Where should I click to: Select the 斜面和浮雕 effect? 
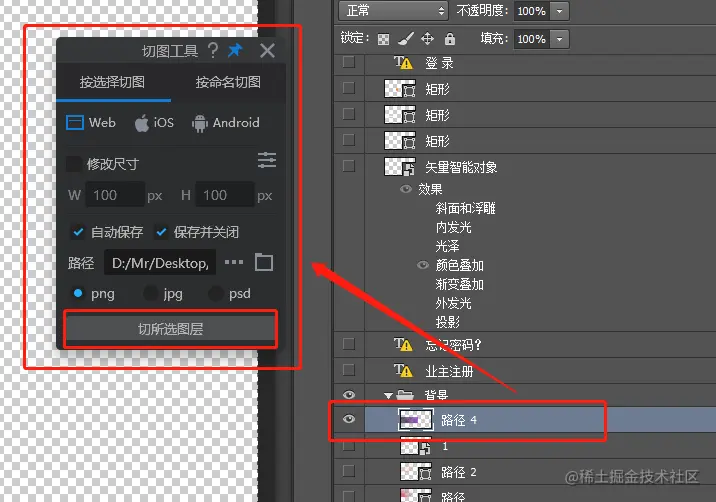click(465, 208)
